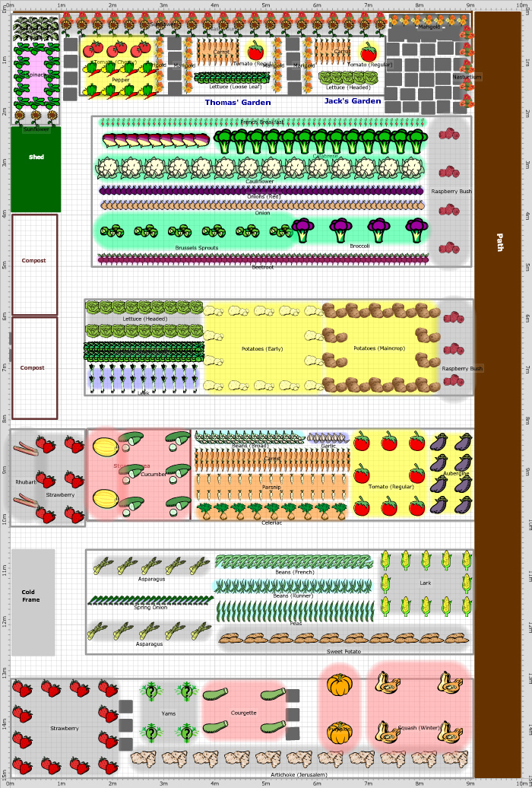Select the broad beans row
532x788 pixels.
[250, 437]
